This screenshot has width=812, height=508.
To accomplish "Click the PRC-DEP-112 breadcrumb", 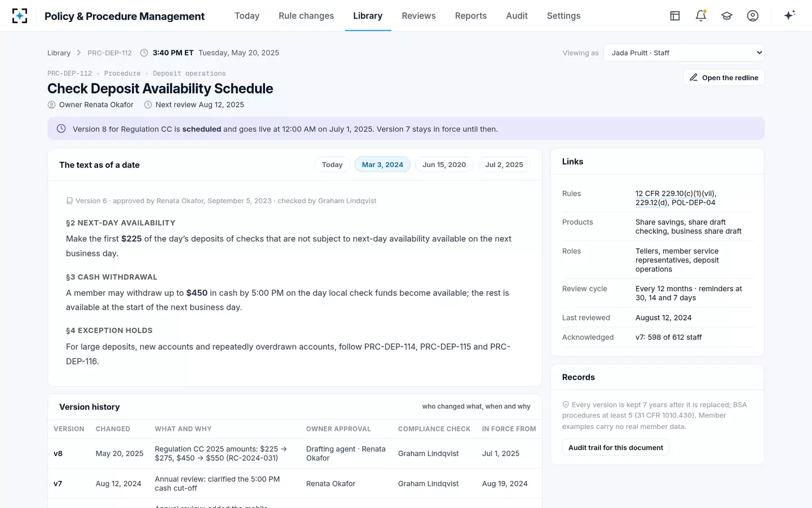I will [109, 53].
